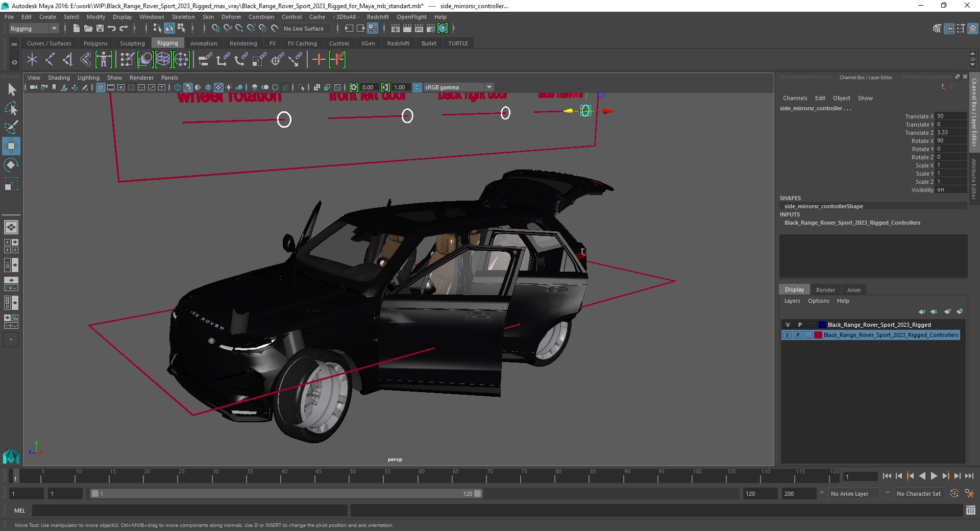Open the shelf options menu icon left of tabs
Viewport: 980px width, 531px height.
click(x=14, y=44)
